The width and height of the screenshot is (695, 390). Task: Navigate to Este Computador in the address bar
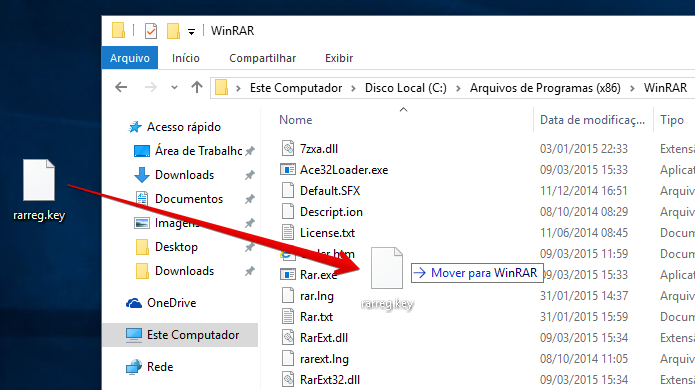[296, 88]
